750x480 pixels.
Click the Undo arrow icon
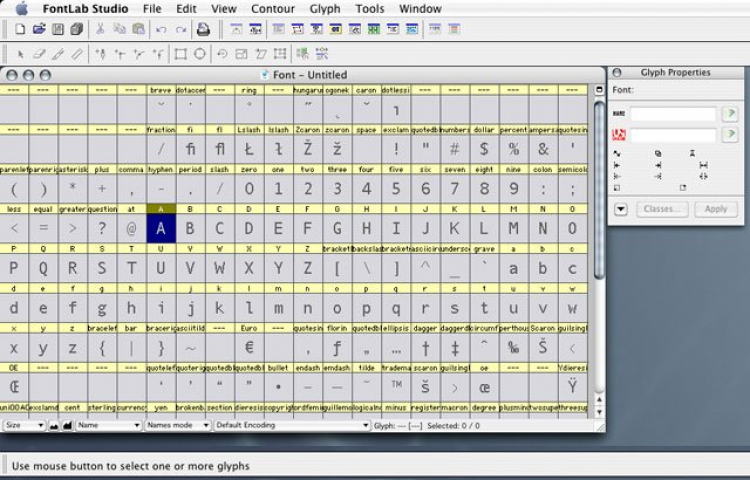161,30
